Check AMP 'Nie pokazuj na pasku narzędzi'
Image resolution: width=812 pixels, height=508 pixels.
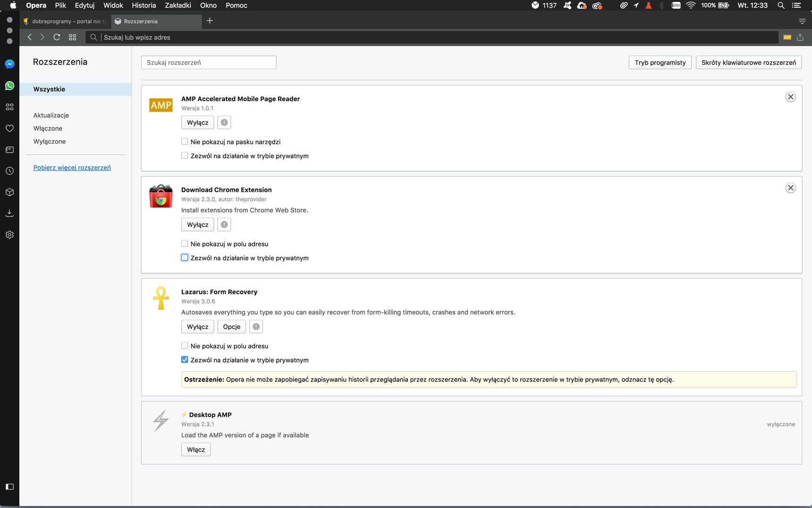(185, 141)
